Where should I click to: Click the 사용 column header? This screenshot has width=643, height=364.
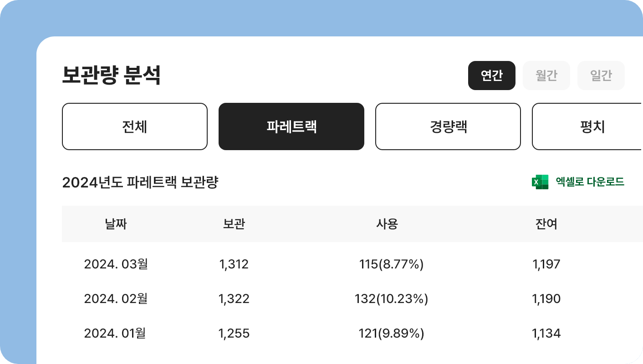click(x=387, y=224)
